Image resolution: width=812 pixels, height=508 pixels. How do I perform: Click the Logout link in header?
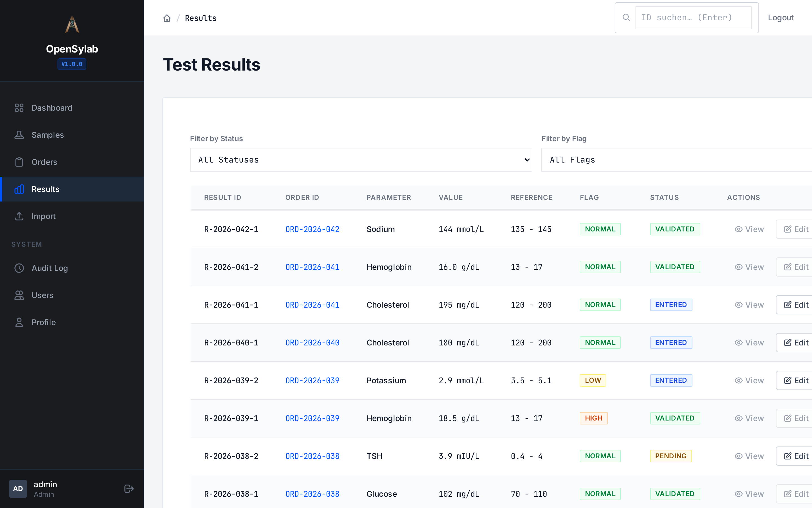pyautogui.click(x=780, y=18)
